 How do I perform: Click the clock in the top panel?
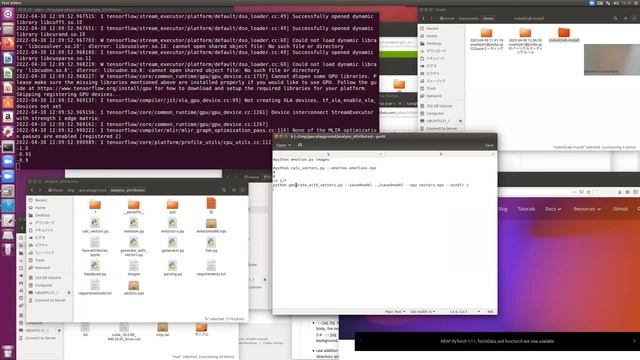pos(626,3)
